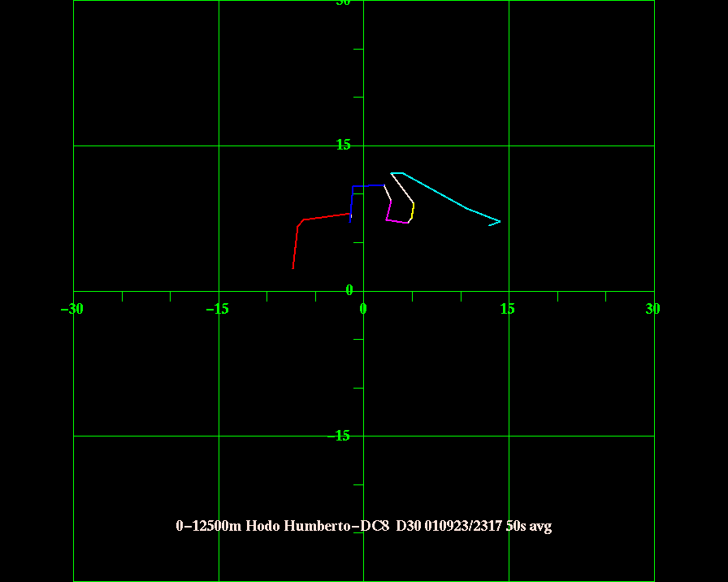The image size is (728, 582).
Task: Click the "15" label on the horizontal axis
Action: click(508, 309)
